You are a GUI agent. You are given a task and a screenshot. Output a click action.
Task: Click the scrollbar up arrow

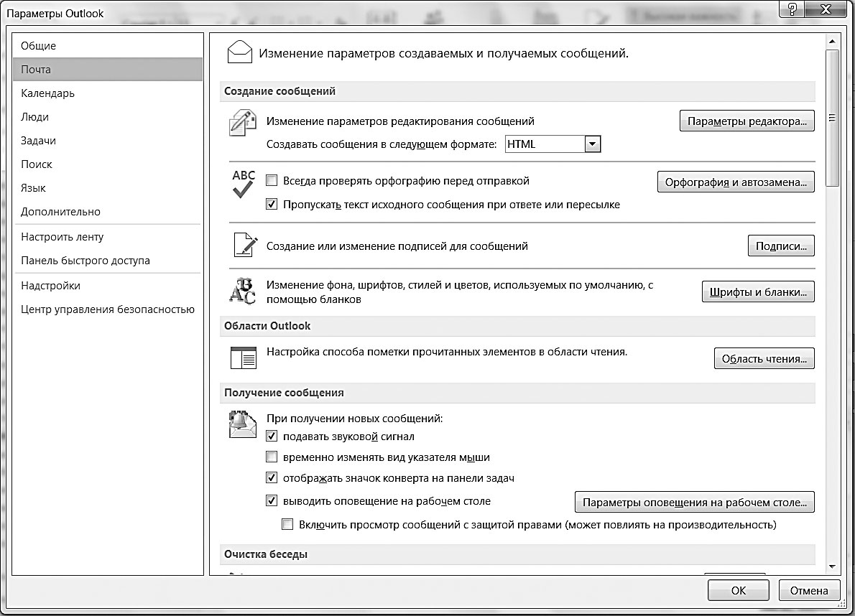(x=832, y=42)
